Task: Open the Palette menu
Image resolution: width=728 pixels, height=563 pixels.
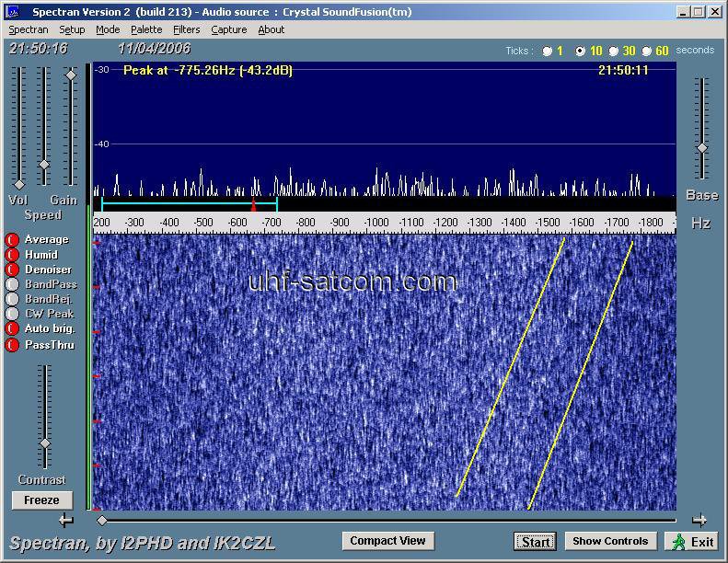Action: 146,29
